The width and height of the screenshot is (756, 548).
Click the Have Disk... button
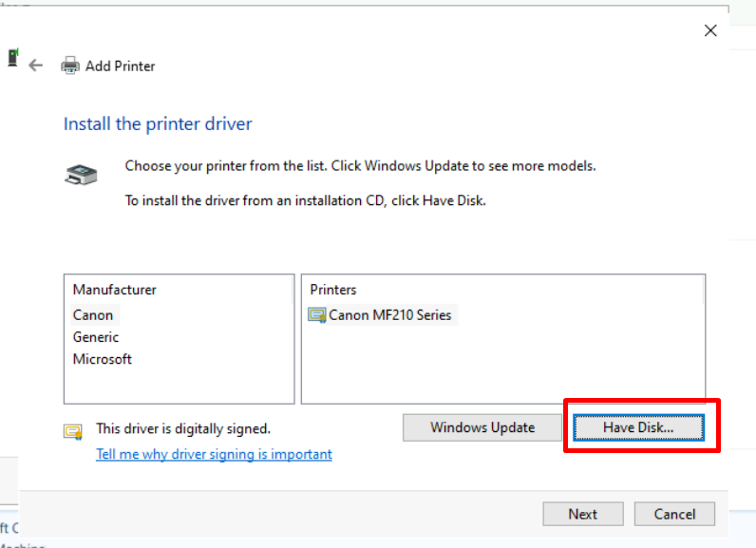tap(638, 427)
